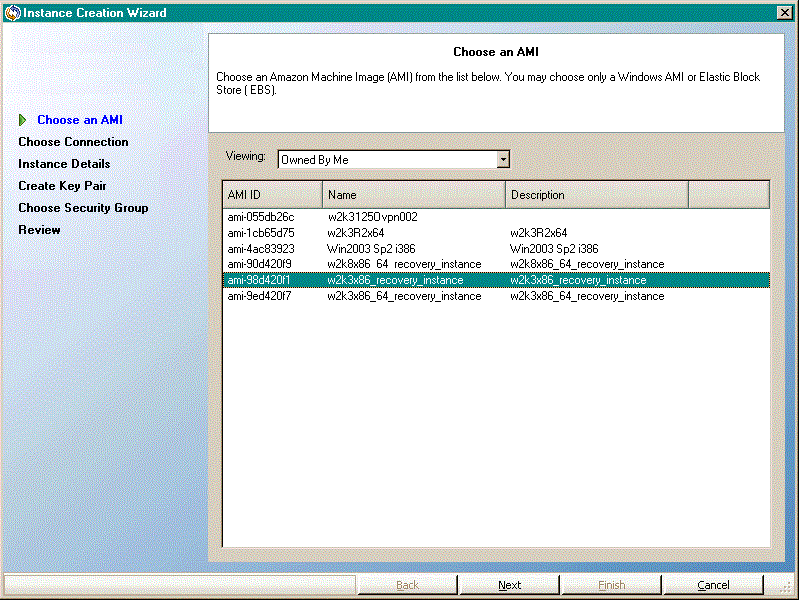This screenshot has height=600, width=799.
Task: Sort by Name column header
Action: point(414,195)
